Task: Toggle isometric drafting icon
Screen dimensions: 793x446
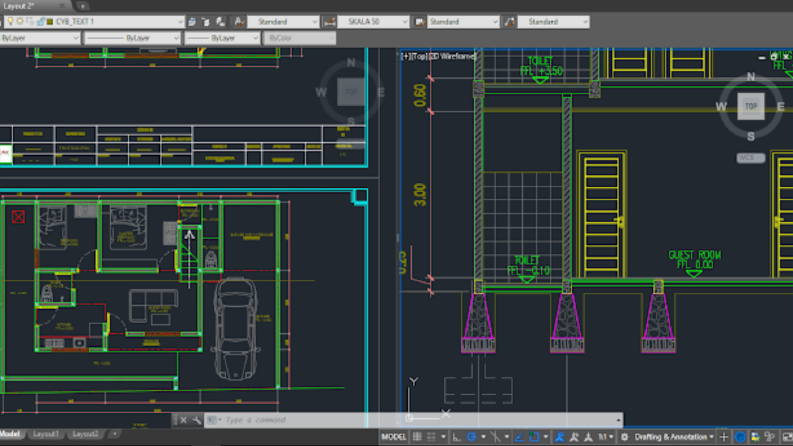Action: click(x=495, y=437)
